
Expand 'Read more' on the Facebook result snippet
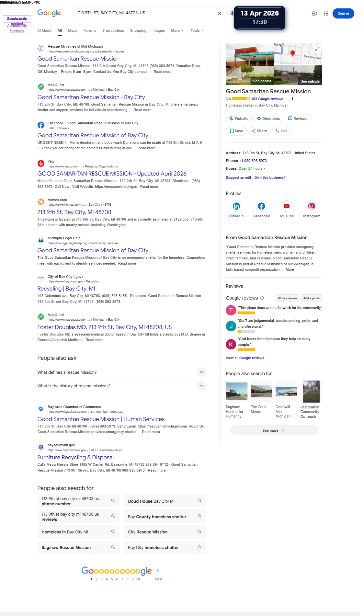pyautogui.click(x=146, y=148)
